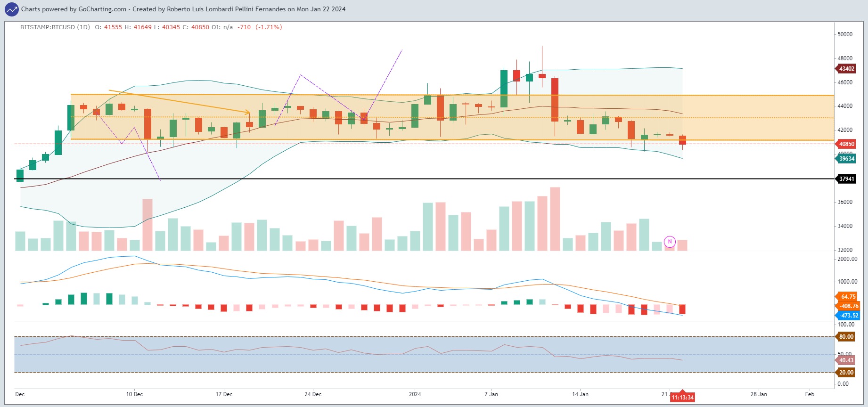Click the pink N news marker
Screen dimensions: 868x407
[670, 242]
